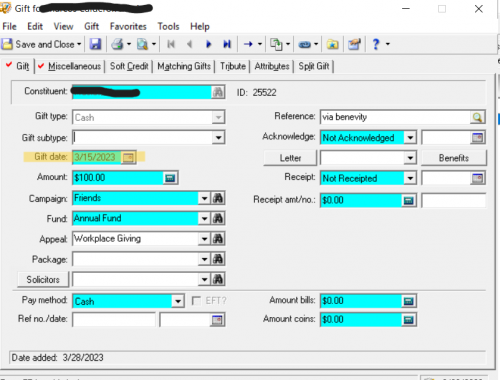
Task: Expand the Save and Close dropdown arrow
Action: click(x=79, y=44)
